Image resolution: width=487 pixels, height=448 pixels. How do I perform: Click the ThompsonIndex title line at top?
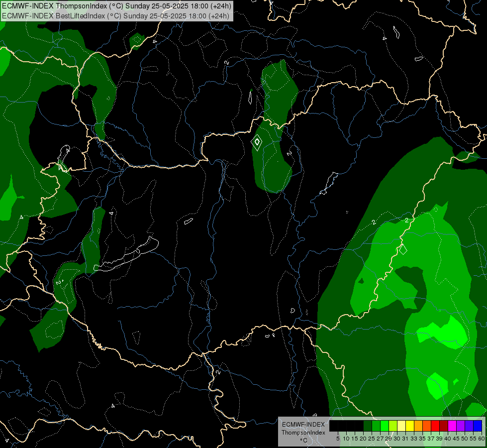pyautogui.click(x=116, y=6)
